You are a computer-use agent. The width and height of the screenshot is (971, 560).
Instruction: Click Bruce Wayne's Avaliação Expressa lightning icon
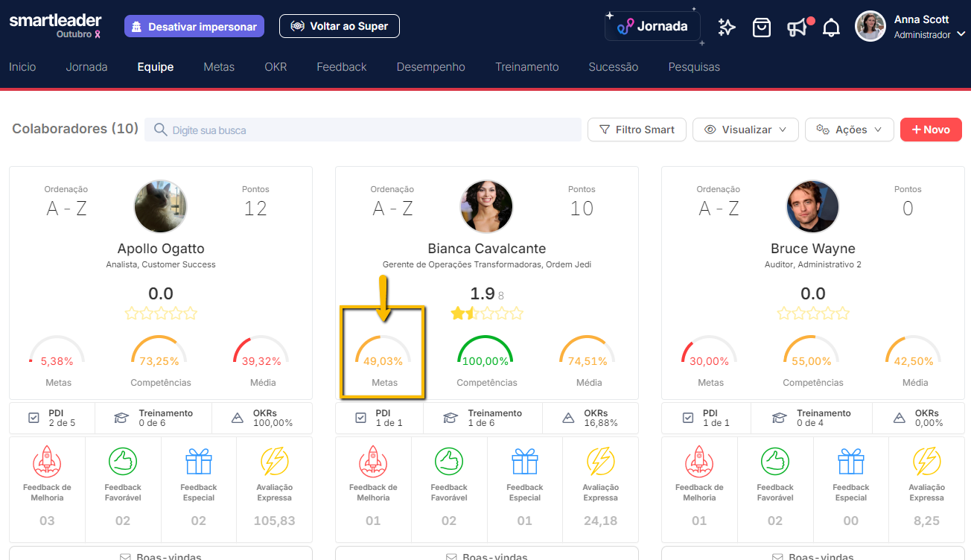[x=927, y=462]
